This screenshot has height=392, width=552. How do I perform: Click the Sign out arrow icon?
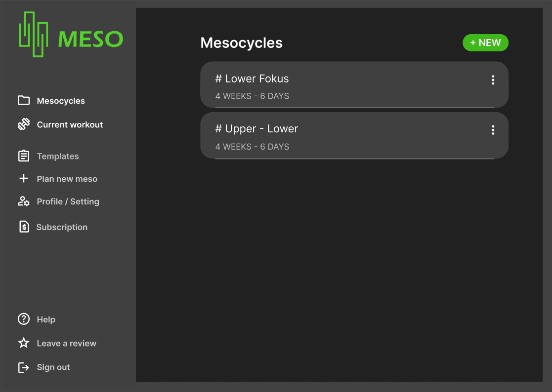[24, 367]
